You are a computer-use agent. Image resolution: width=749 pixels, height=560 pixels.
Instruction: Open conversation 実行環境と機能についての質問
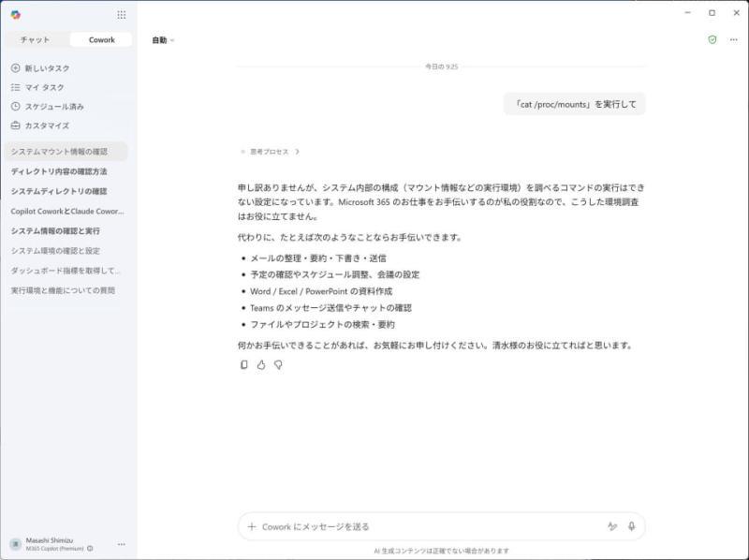click(x=66, y=290)
